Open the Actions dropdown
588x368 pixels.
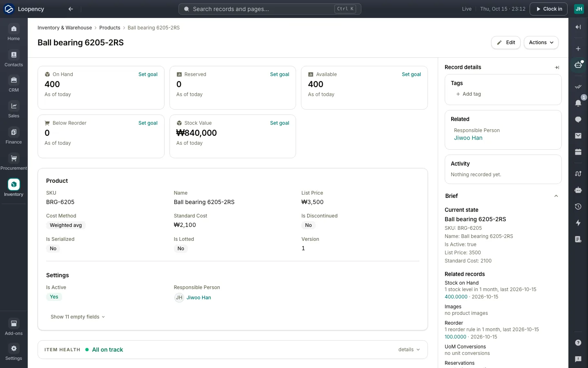click(x=541, y=43)
